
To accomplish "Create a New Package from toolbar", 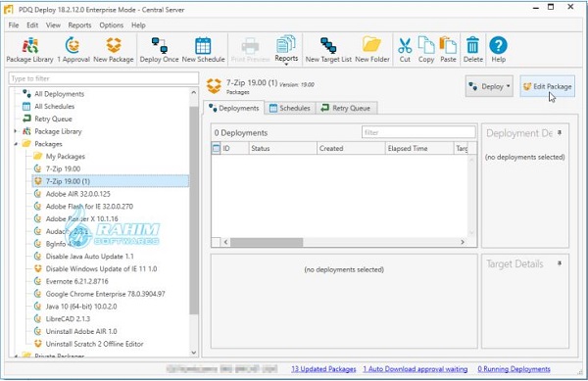I will (114, 50).
